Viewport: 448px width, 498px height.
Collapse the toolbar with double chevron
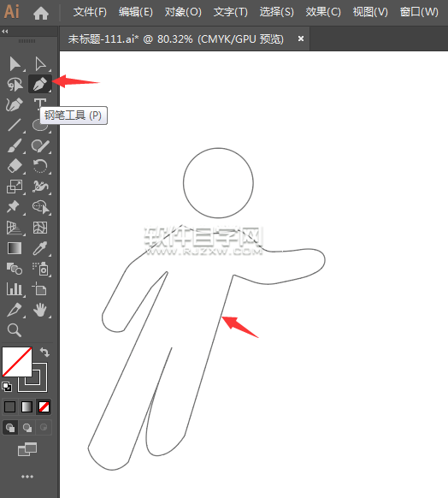coord(5,31)
